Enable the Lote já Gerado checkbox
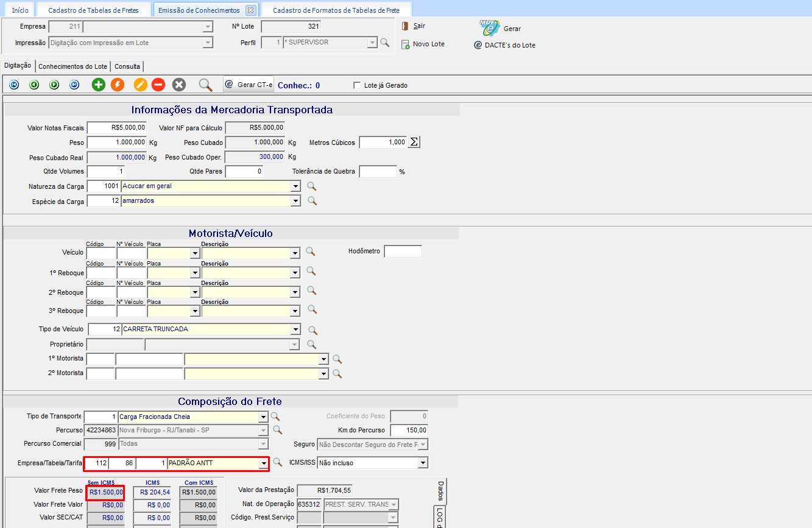The width and height of the screenshot is (812, 528). (x=357, y=85)
